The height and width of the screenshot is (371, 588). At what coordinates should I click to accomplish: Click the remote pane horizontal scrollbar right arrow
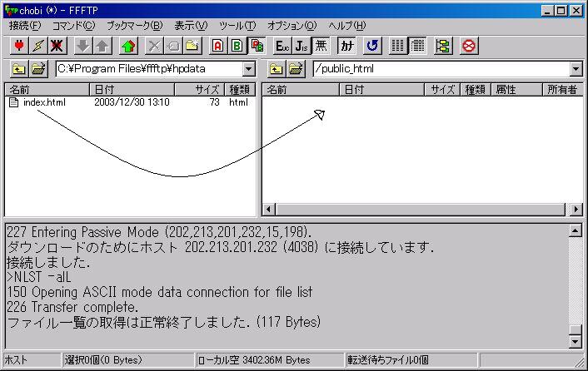click(x=576, y=209)
